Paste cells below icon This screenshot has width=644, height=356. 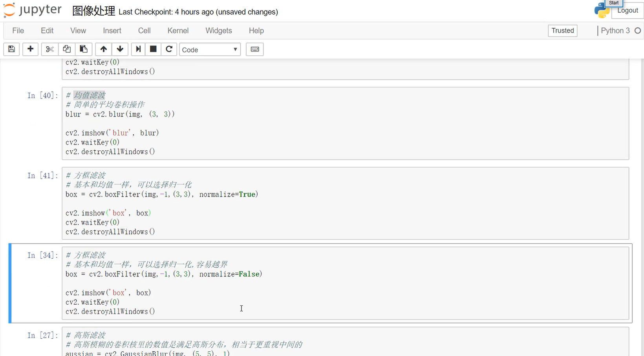(x=83, y=49)
